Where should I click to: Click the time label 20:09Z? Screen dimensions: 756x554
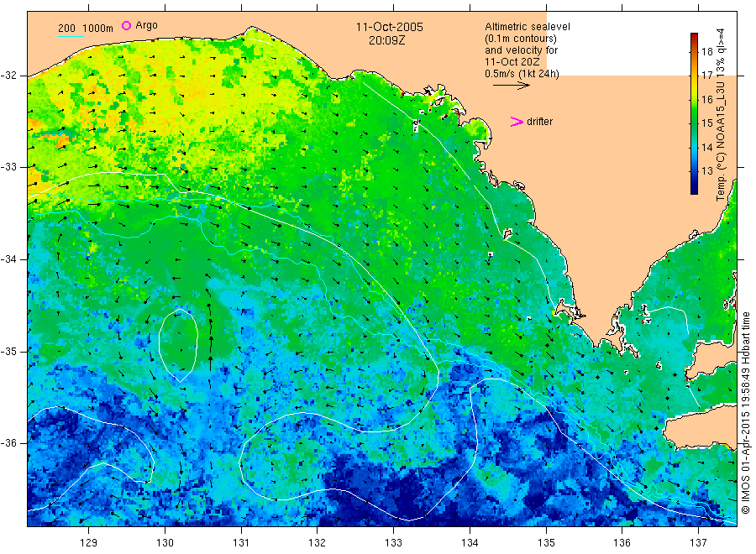pyautogui.click(x=386, y=41)
